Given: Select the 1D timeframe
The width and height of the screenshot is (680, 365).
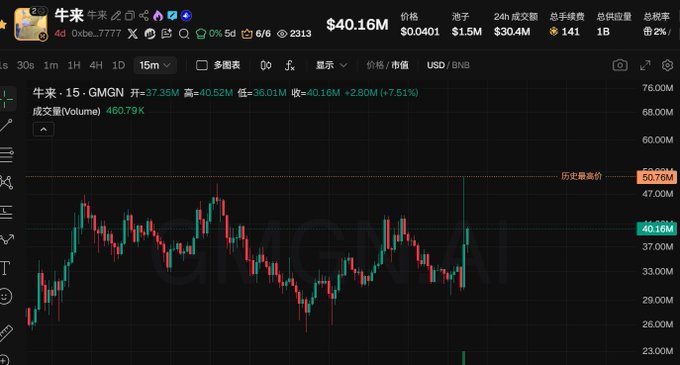Looking at the screenshot, I should point(118,65).
